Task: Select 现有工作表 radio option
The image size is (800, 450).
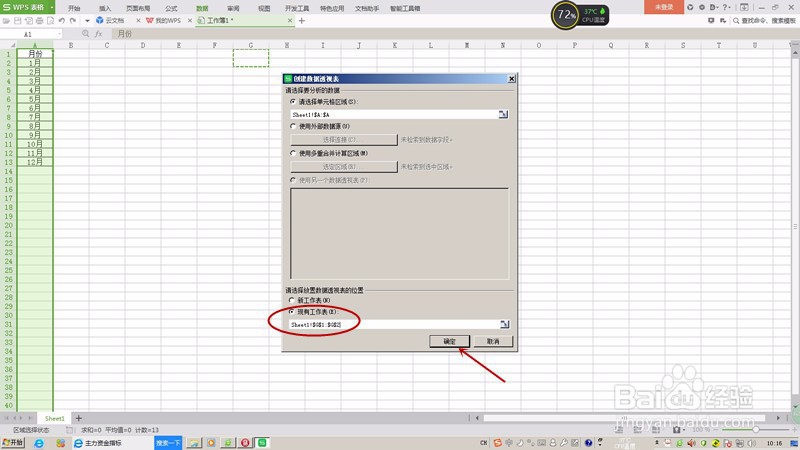Action: [x=292, y=312]
